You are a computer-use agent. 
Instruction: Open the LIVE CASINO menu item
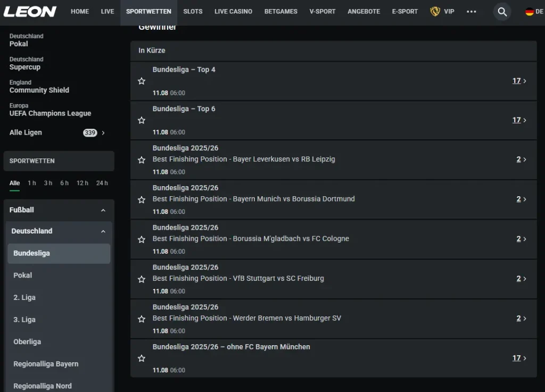click(233, 12)
